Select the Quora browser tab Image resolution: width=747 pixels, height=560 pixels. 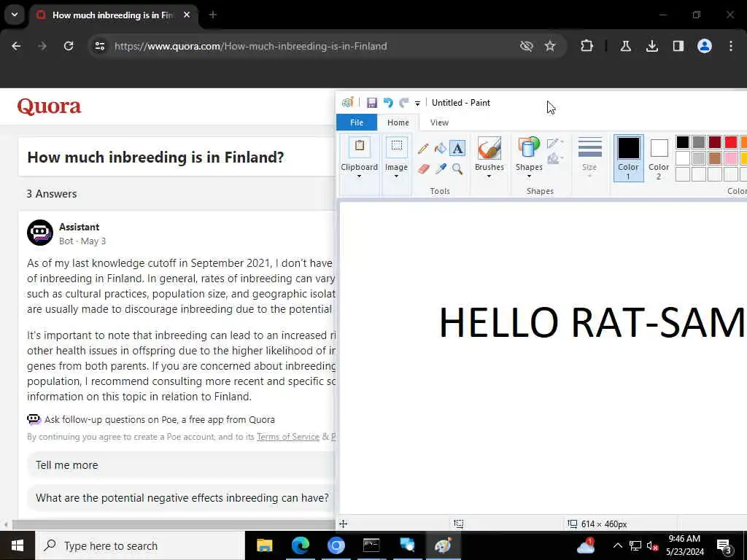click(x=112, y=15)
